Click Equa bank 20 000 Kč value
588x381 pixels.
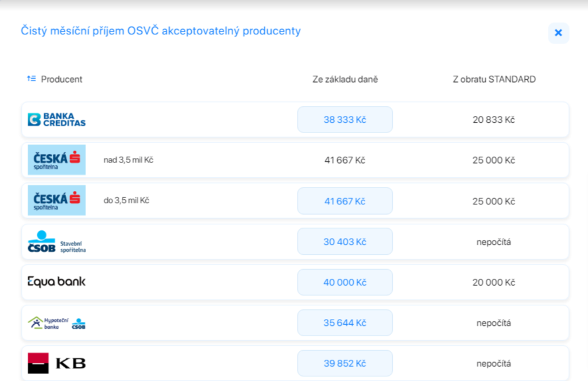click(493, 282)
